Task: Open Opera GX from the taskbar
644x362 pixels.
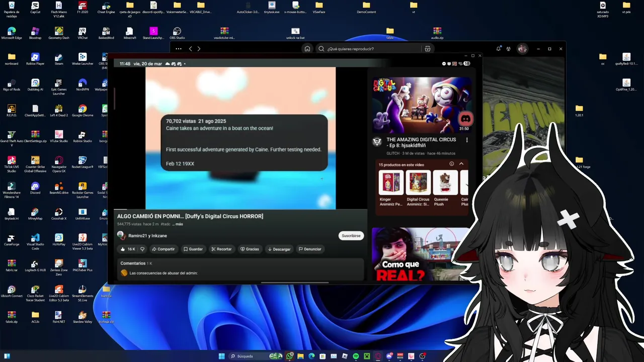Action: pyautogui.click(x=378, y=356)
